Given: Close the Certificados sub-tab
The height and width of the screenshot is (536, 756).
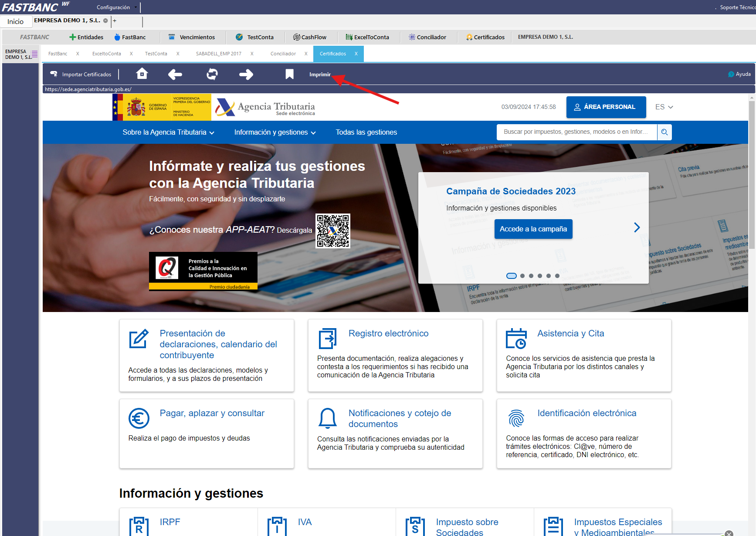Looking at the screenshot, I should coord(356,54).
